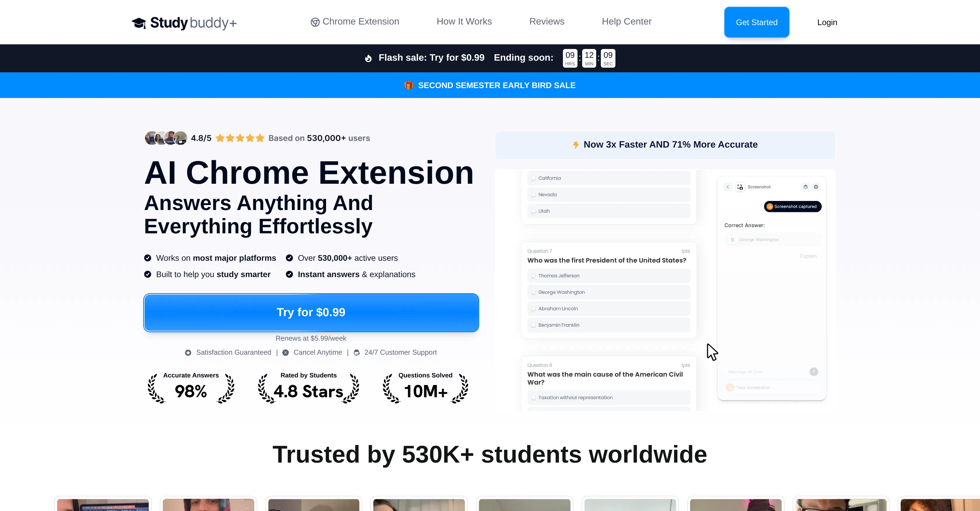Click the Get Started button
The height and width of the screenshot is (511, 980).
pos(756,22)
